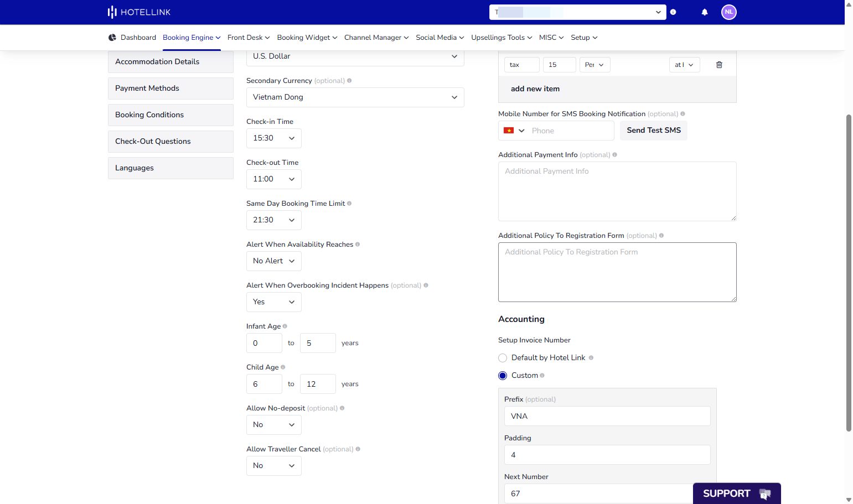Click the info icon beside the property selector
The image size is (853, 504).
pyautogui.click(x=673, y=12)
